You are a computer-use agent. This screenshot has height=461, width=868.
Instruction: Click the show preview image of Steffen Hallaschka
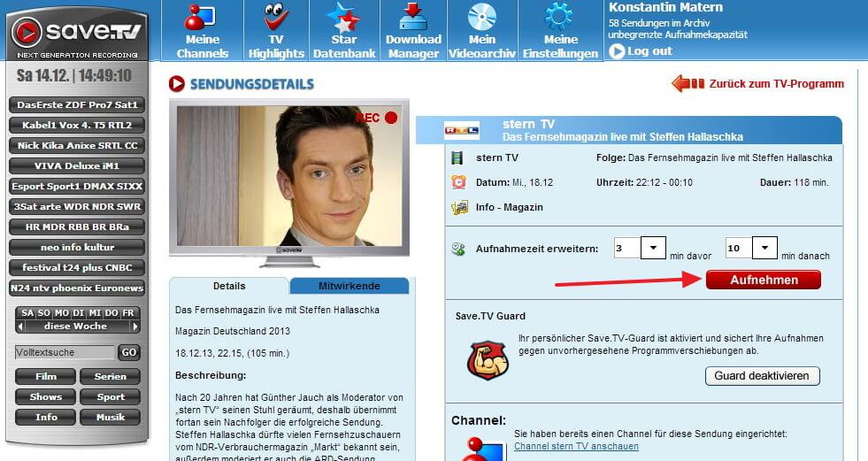(289, 176)
